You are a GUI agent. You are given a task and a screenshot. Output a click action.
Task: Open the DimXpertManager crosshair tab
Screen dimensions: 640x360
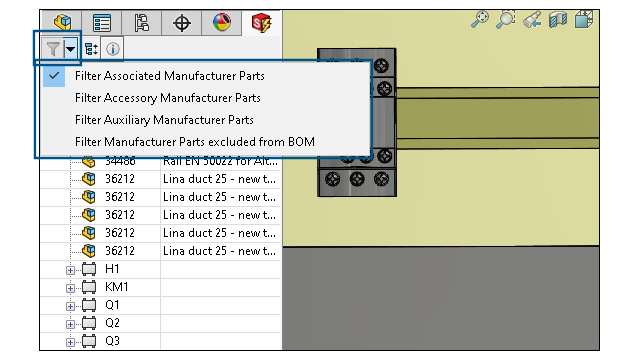[182, 23]
